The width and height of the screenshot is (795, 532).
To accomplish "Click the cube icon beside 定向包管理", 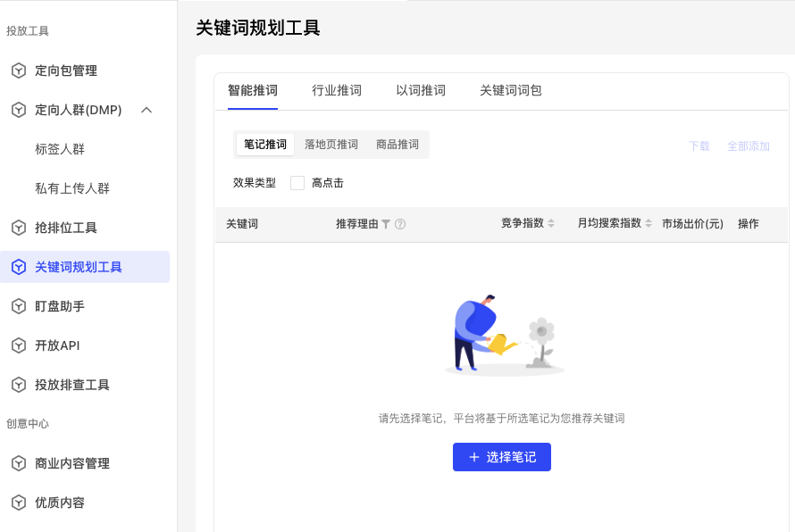I will (x=19, y=71).
